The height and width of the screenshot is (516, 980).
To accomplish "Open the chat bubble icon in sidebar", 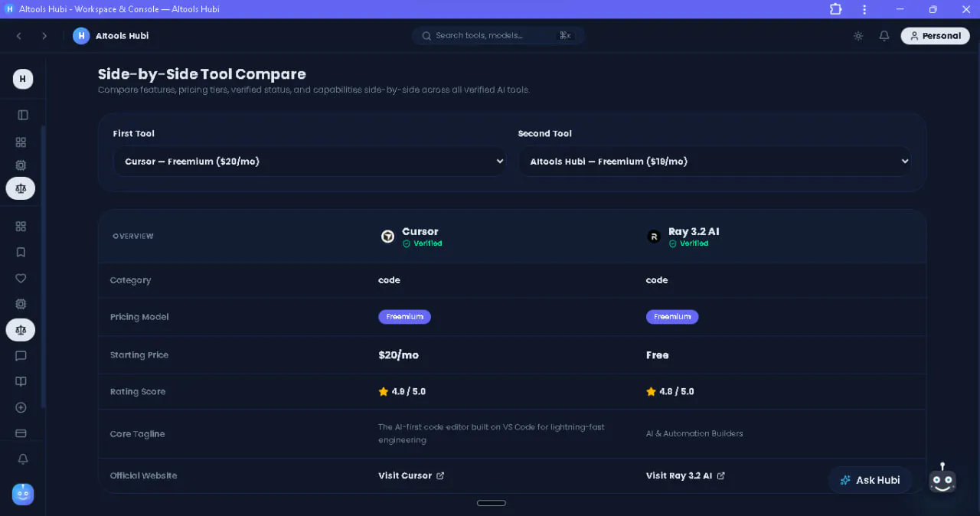I will 21,356.
